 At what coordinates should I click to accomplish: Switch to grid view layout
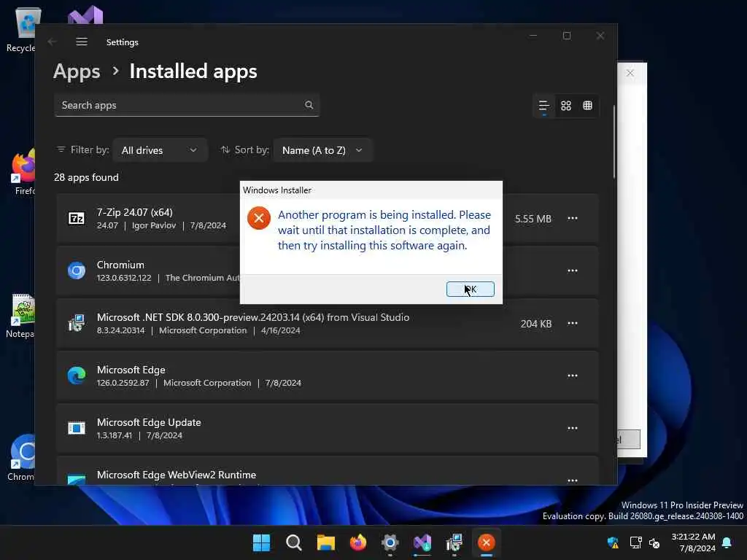566,106
